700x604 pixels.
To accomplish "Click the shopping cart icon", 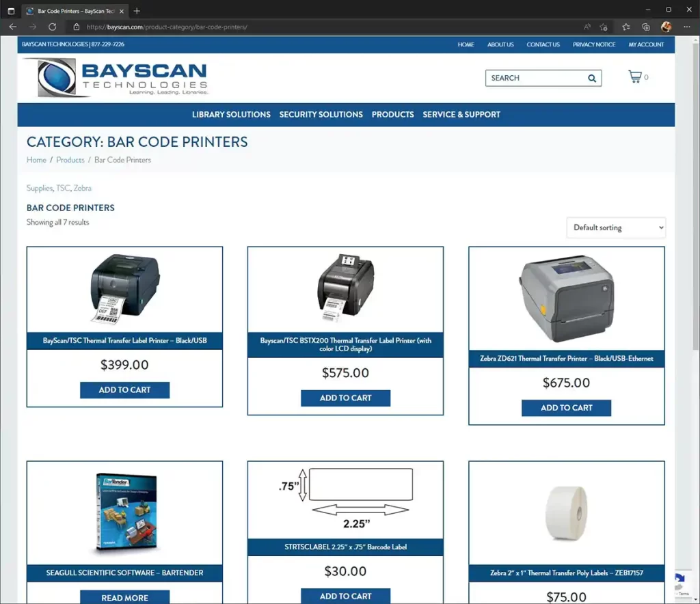I will coord(635,77).
